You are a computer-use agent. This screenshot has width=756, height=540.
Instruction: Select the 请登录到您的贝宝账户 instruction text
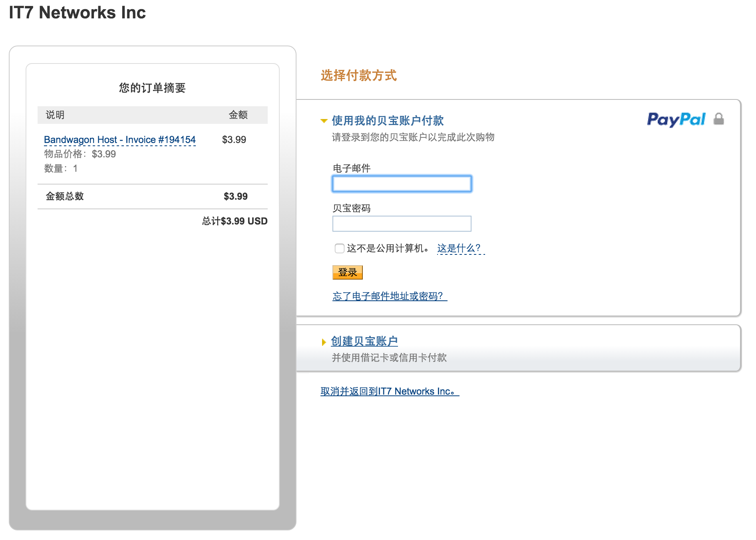413,137
